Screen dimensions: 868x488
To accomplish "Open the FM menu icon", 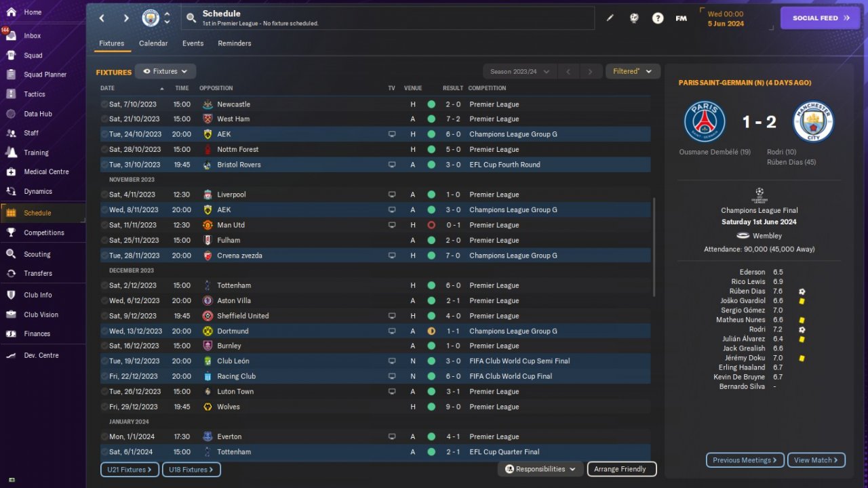I will click(682, 18).
